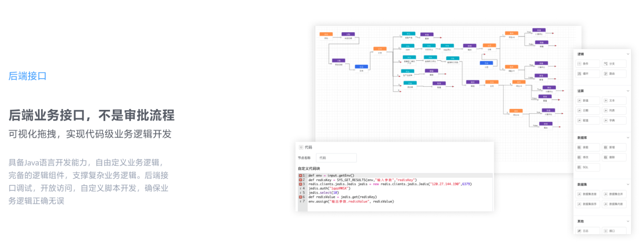
Task: Click code line 5 jedis.select(10)
Action: tap(324, 193)
